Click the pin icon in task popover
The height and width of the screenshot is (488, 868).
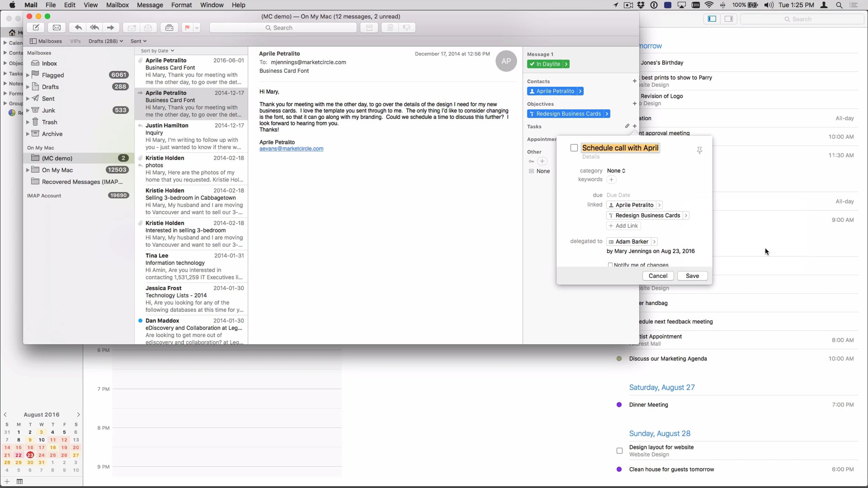(x=699, y=150)
